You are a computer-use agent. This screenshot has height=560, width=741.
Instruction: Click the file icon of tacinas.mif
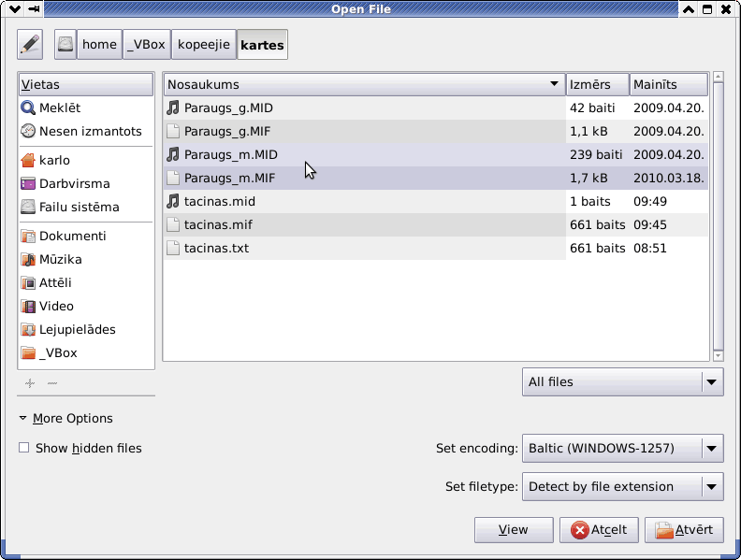173,224
